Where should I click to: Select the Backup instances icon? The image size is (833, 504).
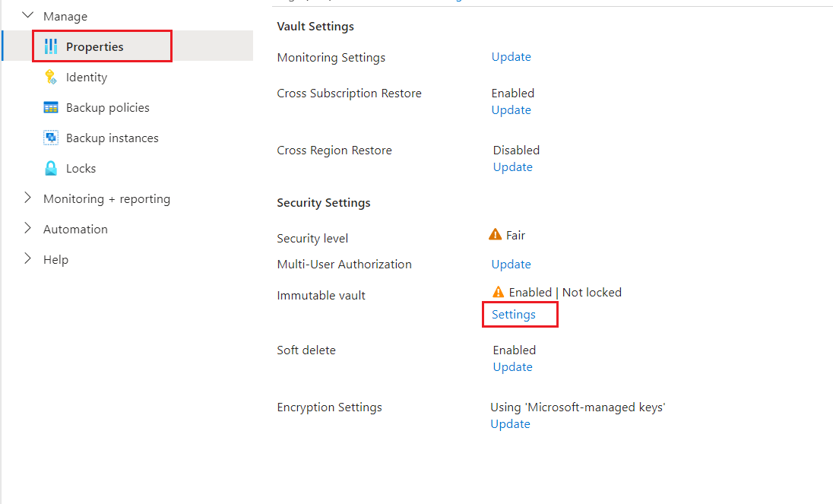coord(50,138)
